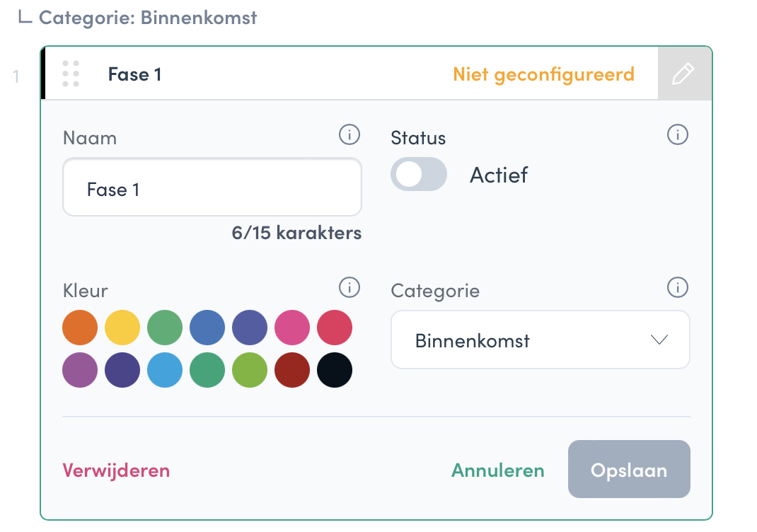Pick the pink color swatch
Image resolution: width=757 pixels, height=532 pixels.
(292, 328)
